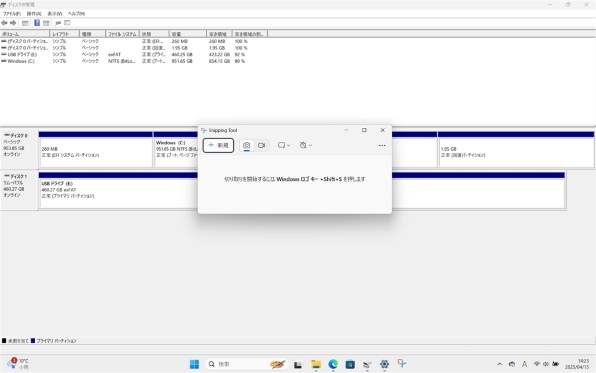Select the Windows (C:) row in volume list

(x=124, y=61)
